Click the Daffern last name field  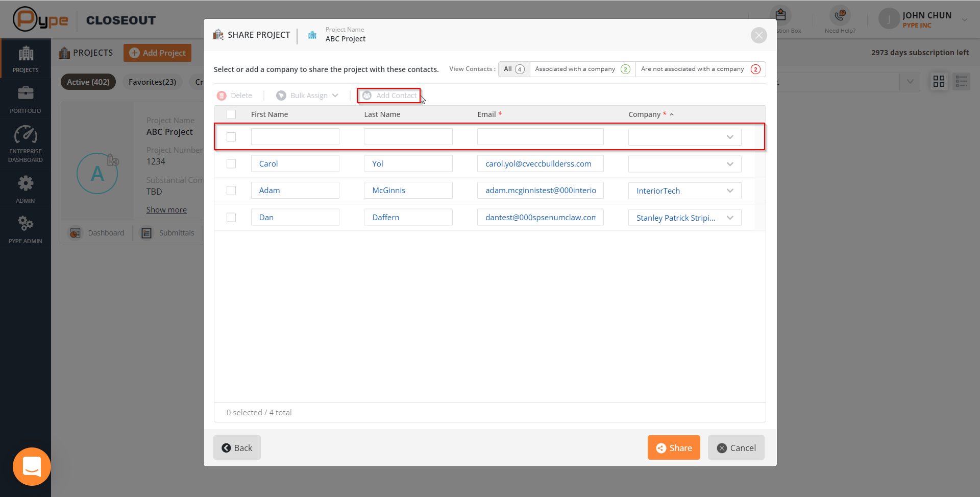point(408,217)
